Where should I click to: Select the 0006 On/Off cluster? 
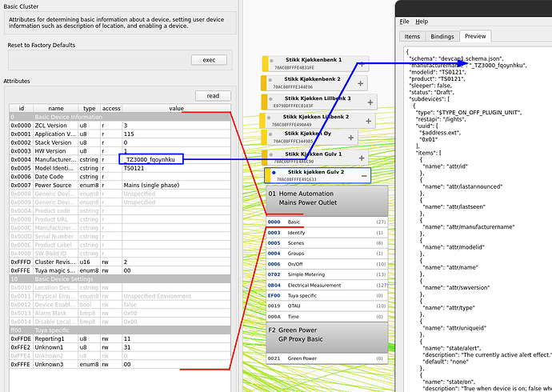click(x=327, y=264)
